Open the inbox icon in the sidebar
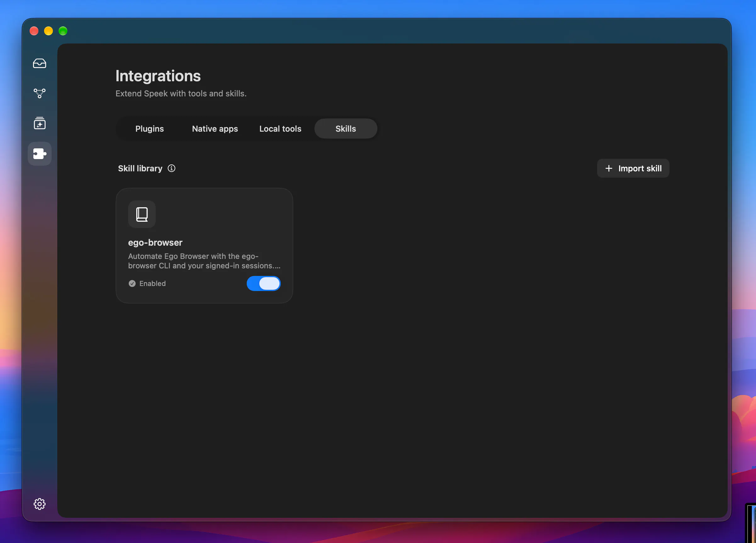This screenshot has width=756, height=543. click(x=39, y=63)
